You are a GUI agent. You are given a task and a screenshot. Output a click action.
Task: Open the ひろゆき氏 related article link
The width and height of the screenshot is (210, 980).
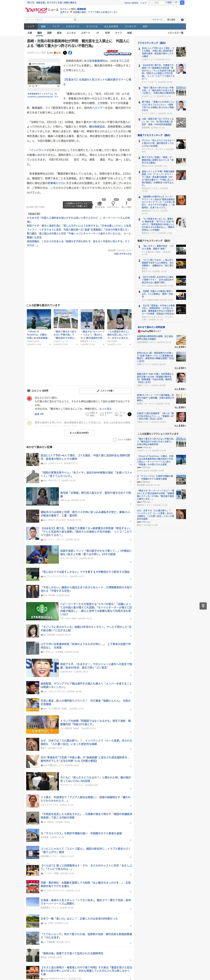click(x=78, y=220)
